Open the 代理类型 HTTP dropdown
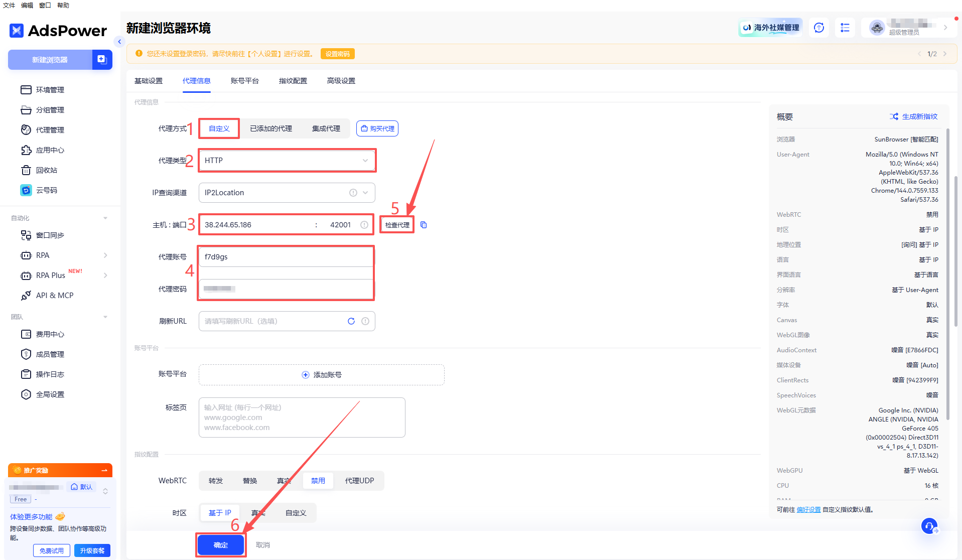This screenshot has width=962, height=560. [287, 161]
